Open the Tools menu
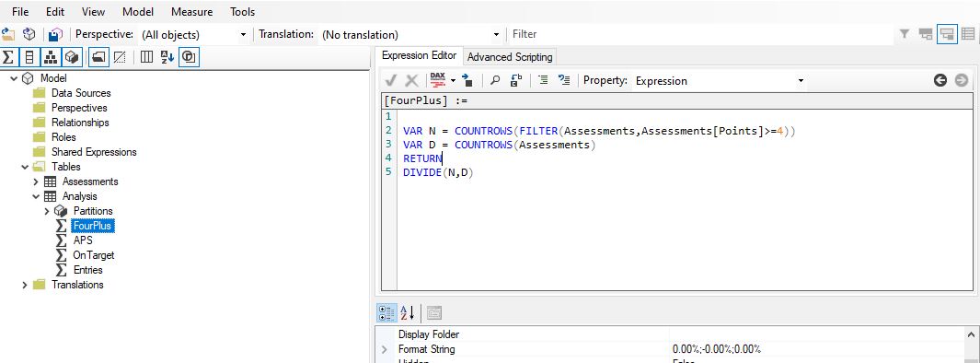 coord(243,12)
